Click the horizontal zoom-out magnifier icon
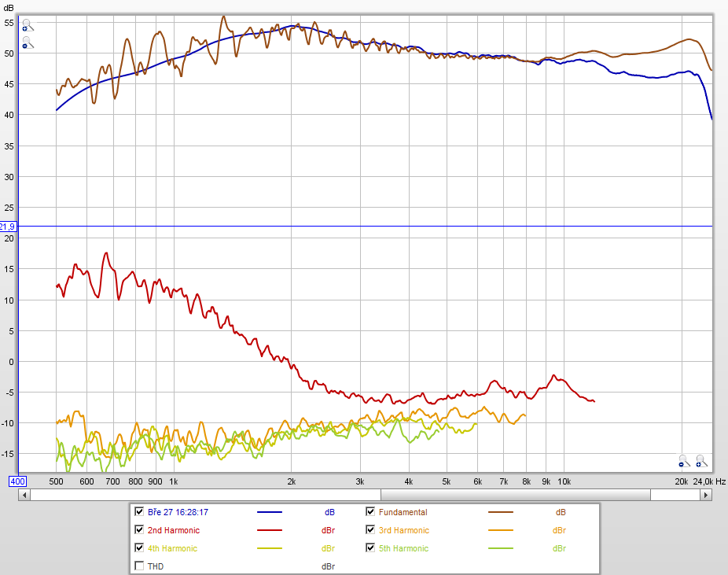 point(684,461)
